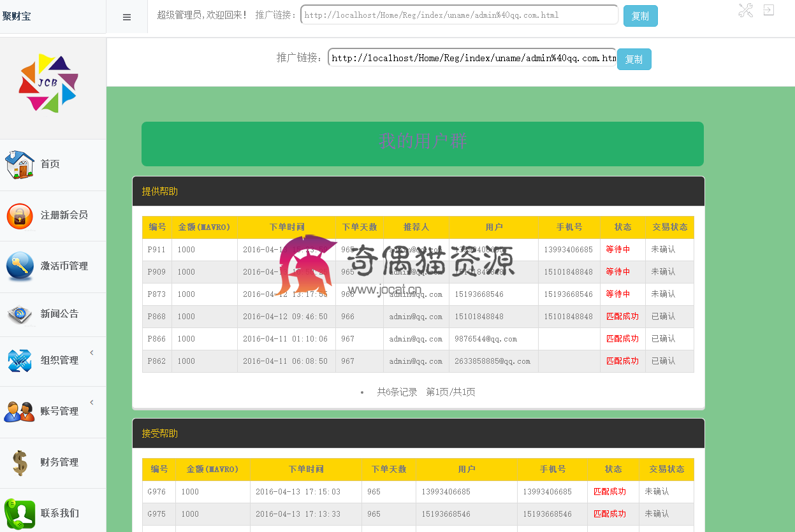795x532 pixels.
Task: Click the 接受帮助 panel header
Action: click(418, 433)
